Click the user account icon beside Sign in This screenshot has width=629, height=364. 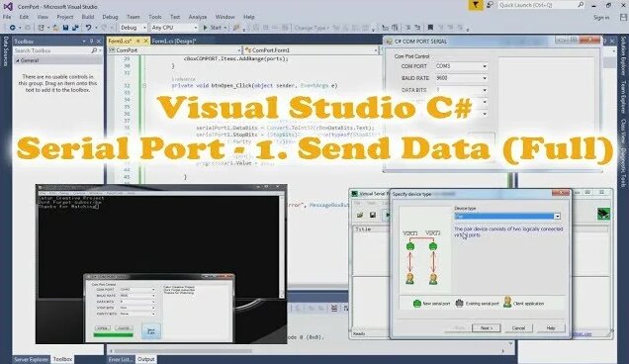(x=623, y=17)
